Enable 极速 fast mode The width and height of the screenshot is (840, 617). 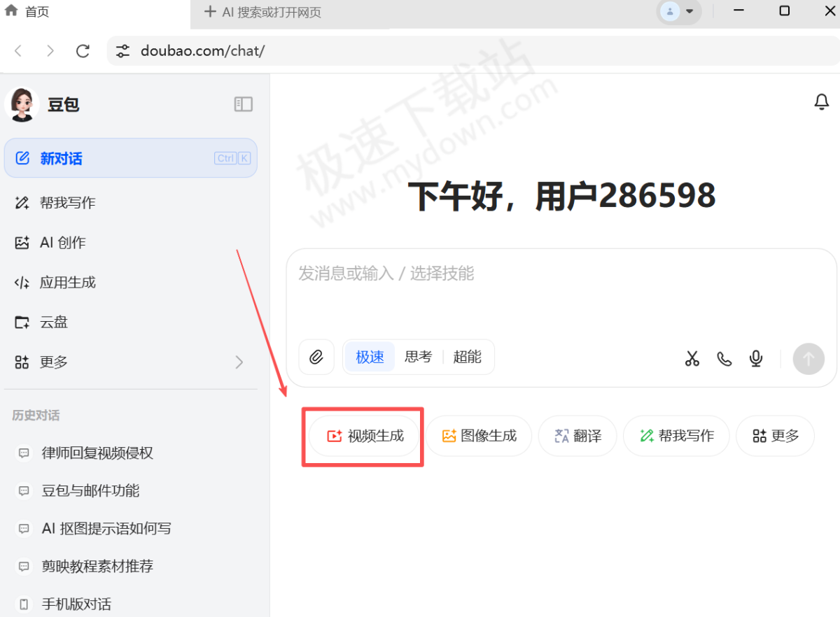(369, 356)
